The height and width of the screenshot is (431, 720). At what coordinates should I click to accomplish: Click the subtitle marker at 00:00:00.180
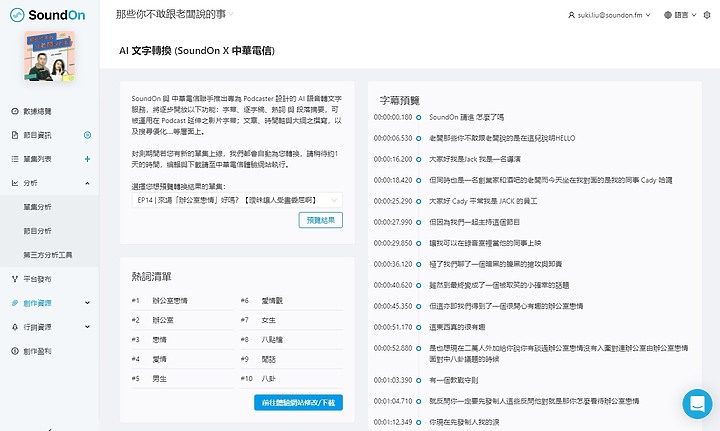[418, 118]
